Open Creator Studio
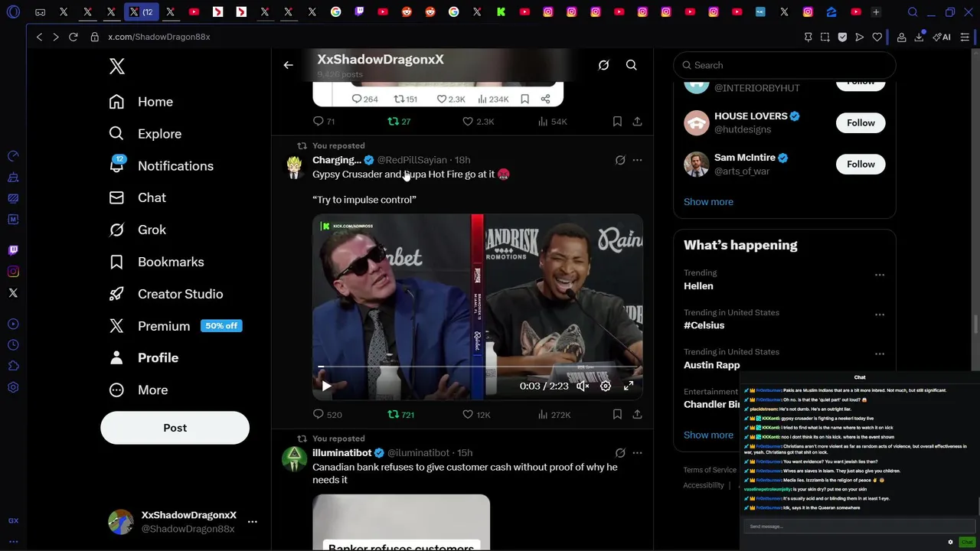The height and width of the screenshot is (551, 980). (x=165, y=294)
